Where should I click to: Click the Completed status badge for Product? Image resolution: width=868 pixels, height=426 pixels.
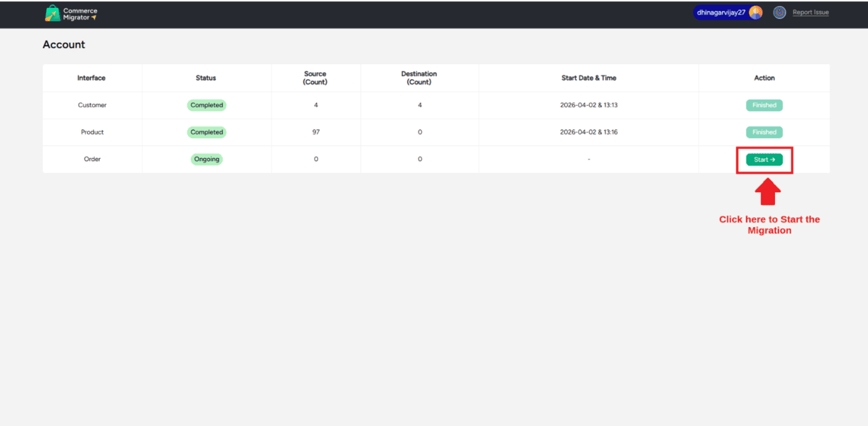(207, 132)
